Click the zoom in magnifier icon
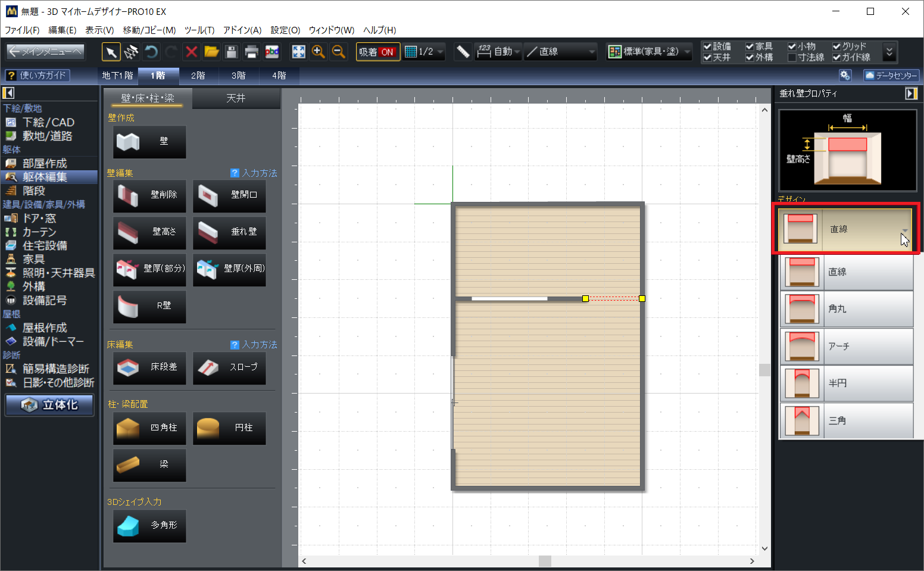 [319, 52]
